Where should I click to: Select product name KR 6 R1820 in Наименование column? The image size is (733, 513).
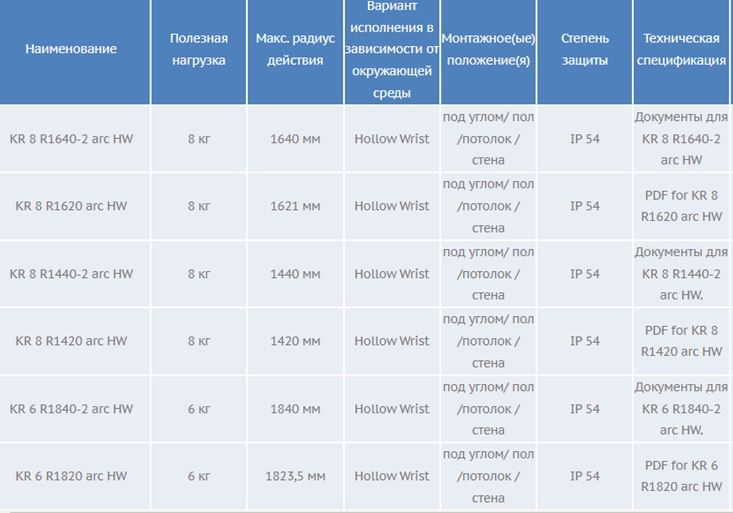click(x=71, y=476)
